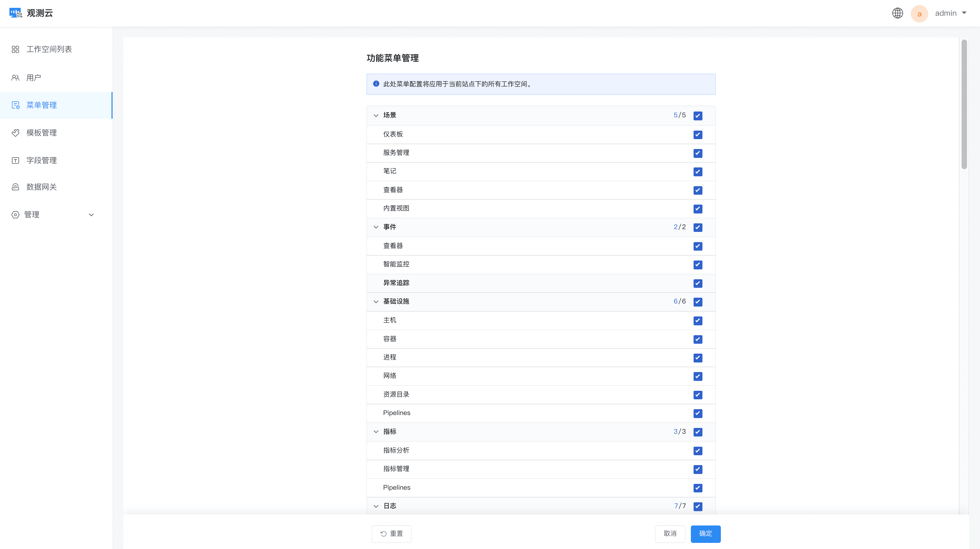The width and height of the screenshot is (980, 549).
Task: Click the 6/6 count in 基础设施 row
Action: (x=680, y=302)
